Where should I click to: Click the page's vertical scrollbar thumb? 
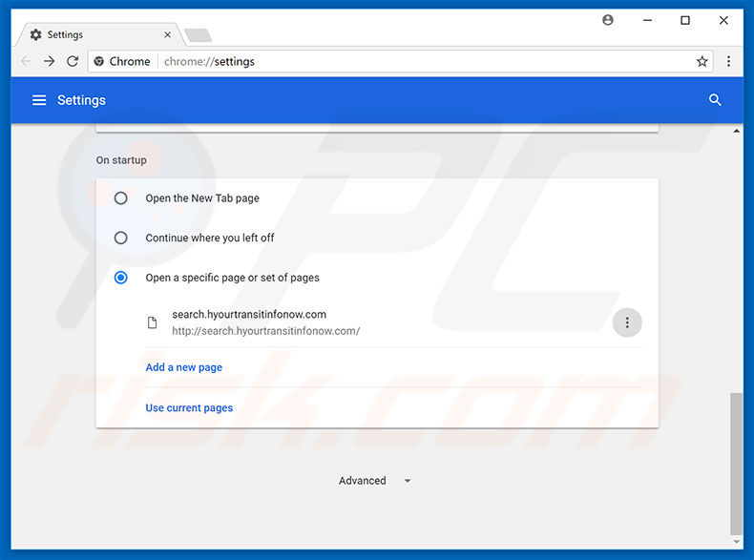(x=735, y=463)
